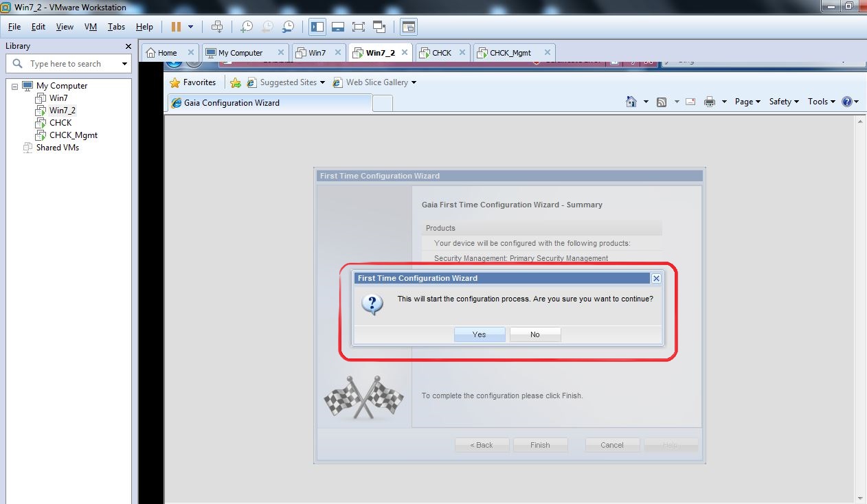867x504 pixels.
Task: Switch to the CHCK_Mgmt tab
Action: pos(510,53)
